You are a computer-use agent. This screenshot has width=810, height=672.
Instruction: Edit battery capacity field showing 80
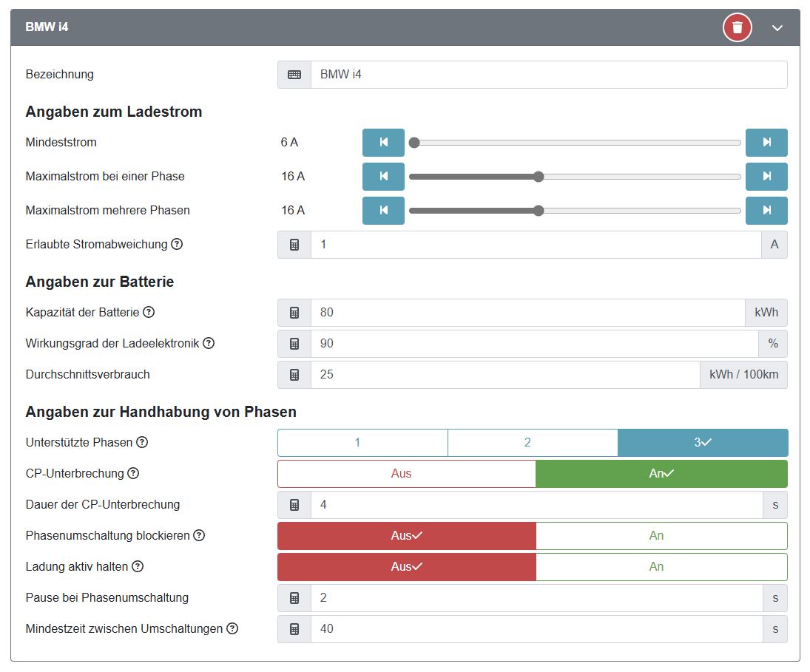click(x=528, y=313)
